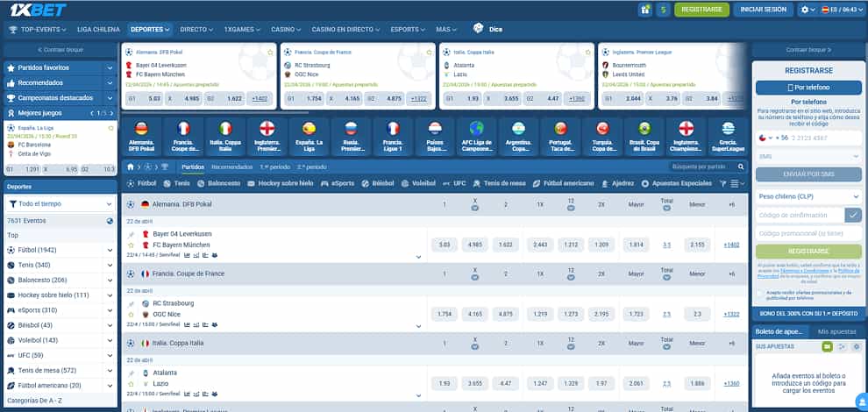Screen dimensions: 868x412
Task: Expand the Fútbol (1942) sidebar item
Action: click(x=110, y=251)
